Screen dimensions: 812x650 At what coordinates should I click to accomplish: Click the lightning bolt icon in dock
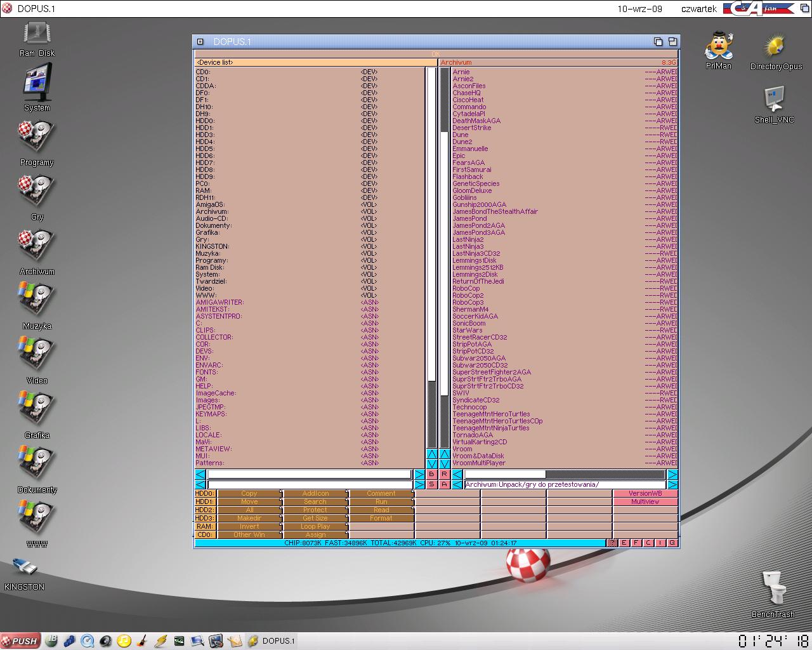tap(161, 641)
